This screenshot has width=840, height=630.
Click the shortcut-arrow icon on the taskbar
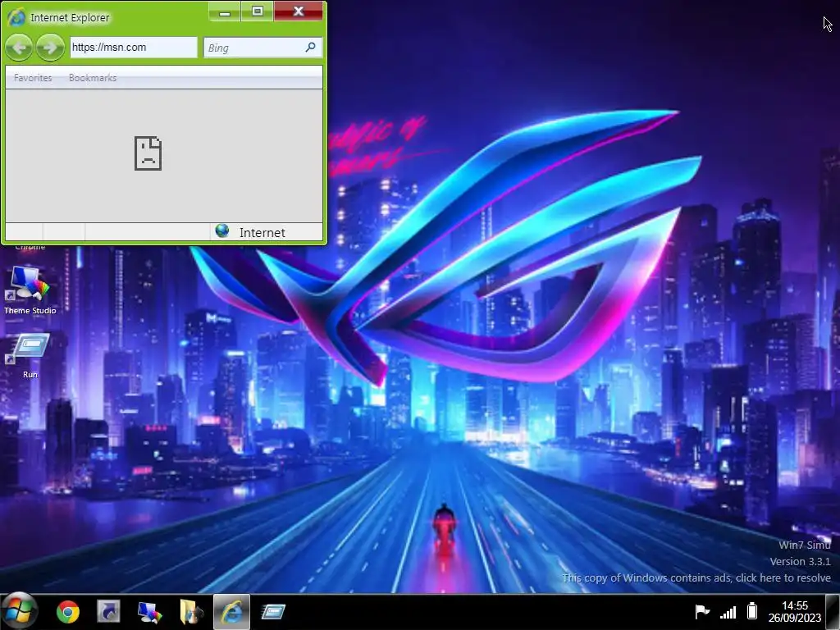pos(109,612)
